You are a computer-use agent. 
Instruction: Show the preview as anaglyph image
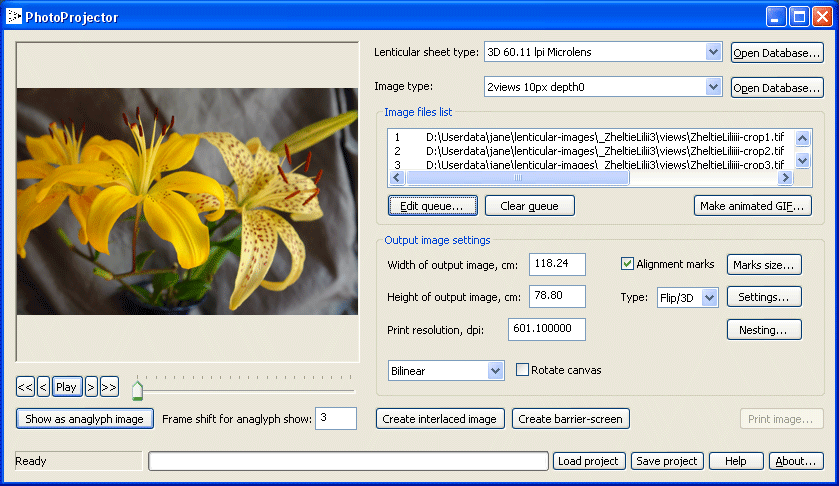click(x=85, y=419)
